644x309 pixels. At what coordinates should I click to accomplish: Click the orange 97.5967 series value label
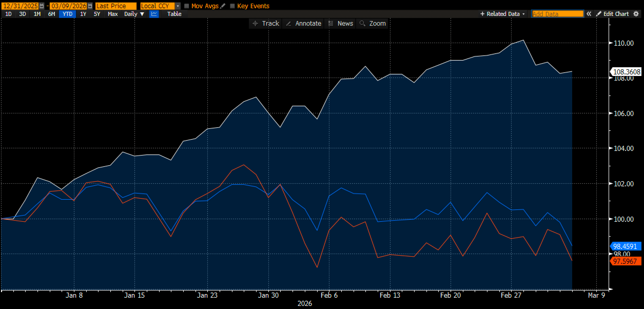pos(625,261)
